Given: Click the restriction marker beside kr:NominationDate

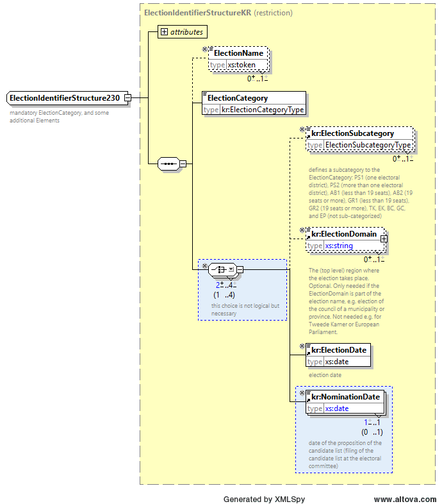Looking at the screenshot, I should [x=302, y=393].
